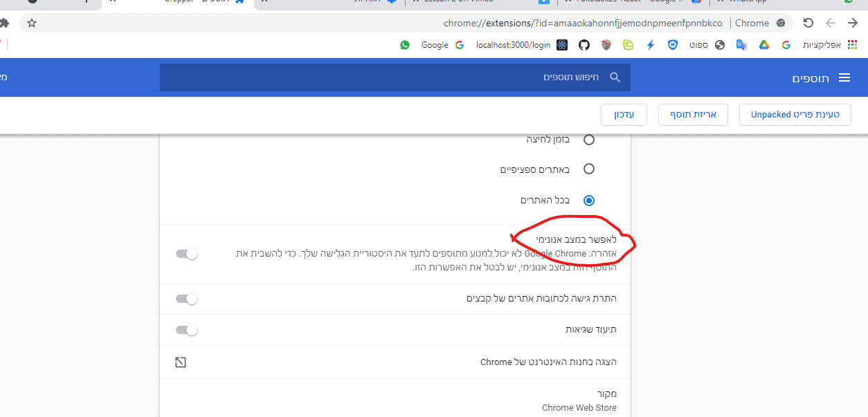Open the green square bookmark icon
This screenshot has height=417, width=868.
tap(628, 45)
